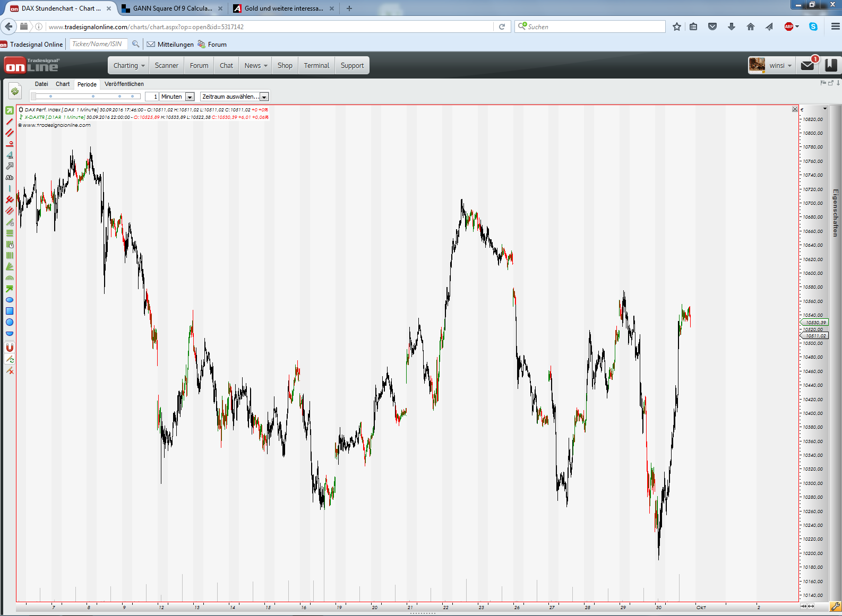
Task: Open the Chart menu
Action: pyautogui.click(x=63, y=84)
